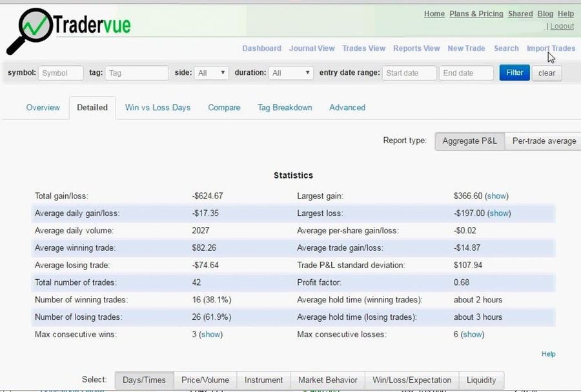Enable the Days/Times breakdown view

point(143,380)
